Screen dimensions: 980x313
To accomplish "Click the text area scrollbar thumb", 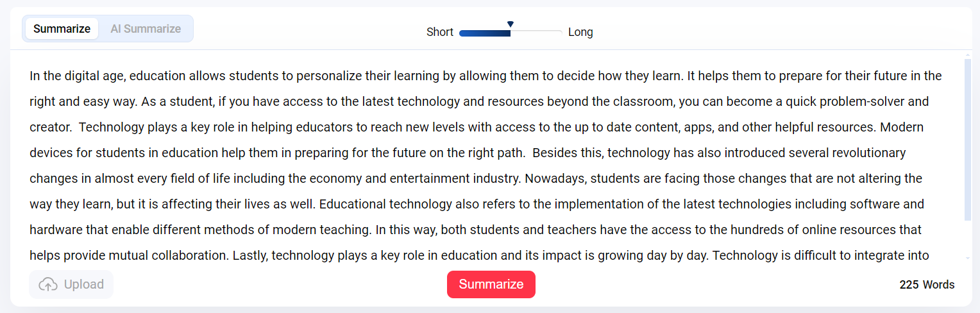I will pyautogui.click(x=968, y=138).
